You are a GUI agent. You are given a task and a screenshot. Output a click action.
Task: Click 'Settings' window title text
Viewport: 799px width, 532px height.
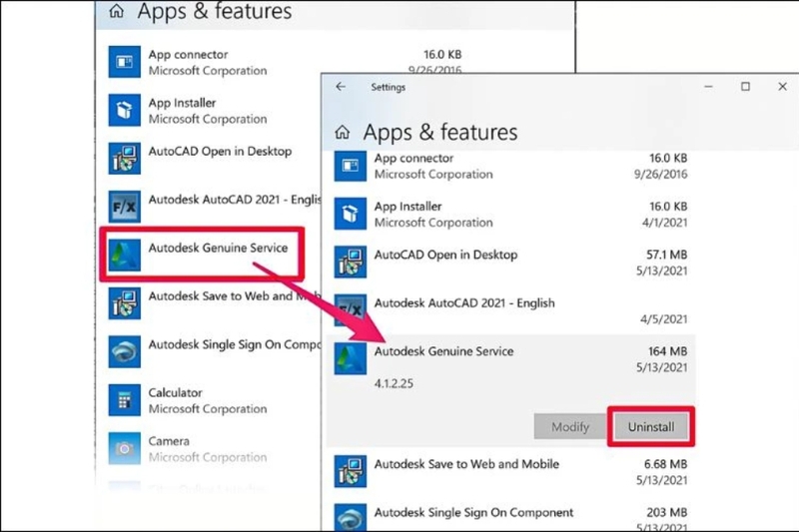389,87
